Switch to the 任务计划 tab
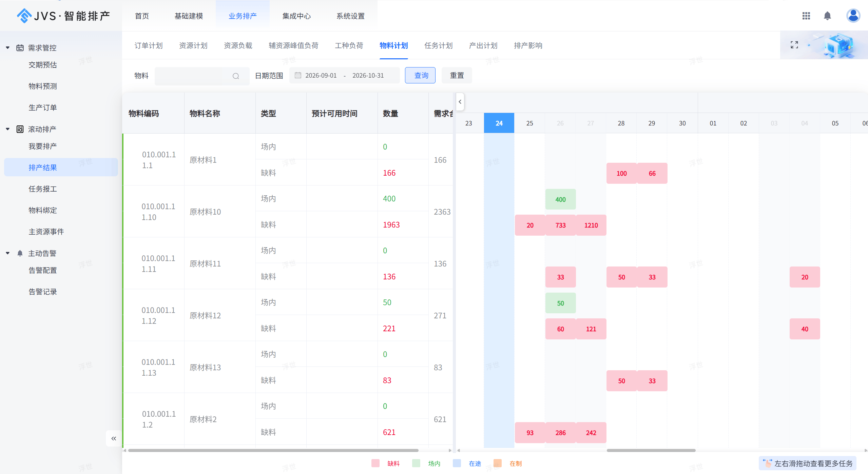The image size is (868, 474). (438, 45)
